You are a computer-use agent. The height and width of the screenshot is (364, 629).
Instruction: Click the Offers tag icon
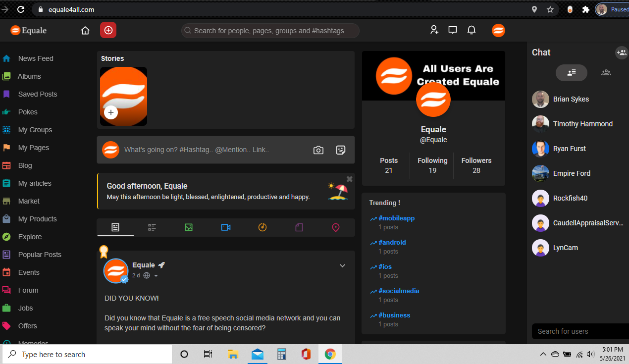(x=6, y=326)
